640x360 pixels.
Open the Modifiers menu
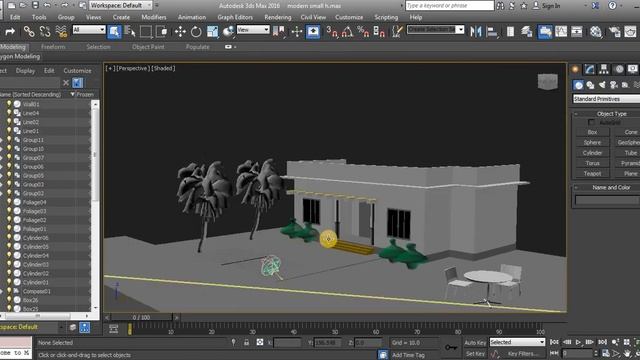153,17
